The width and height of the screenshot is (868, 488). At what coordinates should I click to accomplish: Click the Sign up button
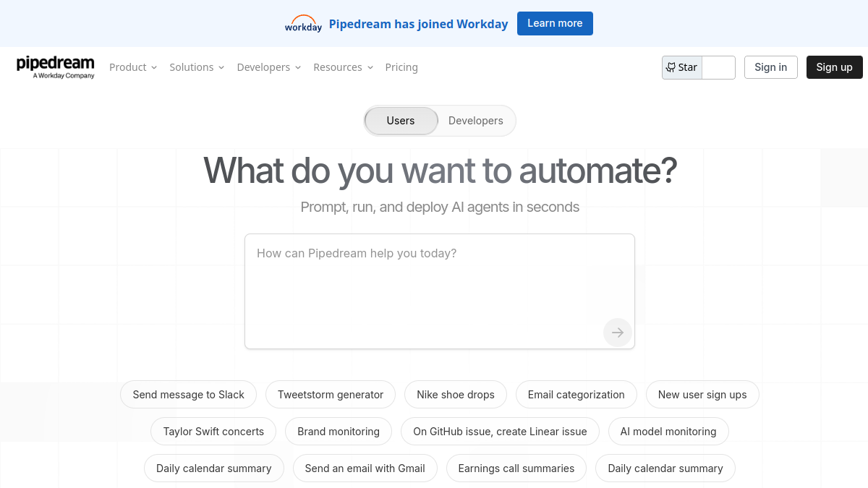coord(834,67)
